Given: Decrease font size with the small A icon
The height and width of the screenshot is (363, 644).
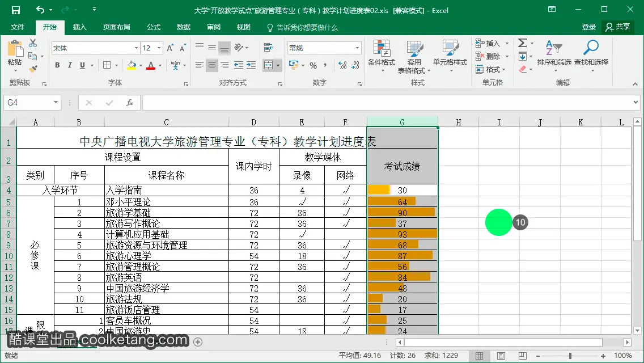Looking at the screenshot, I should 183,48.
